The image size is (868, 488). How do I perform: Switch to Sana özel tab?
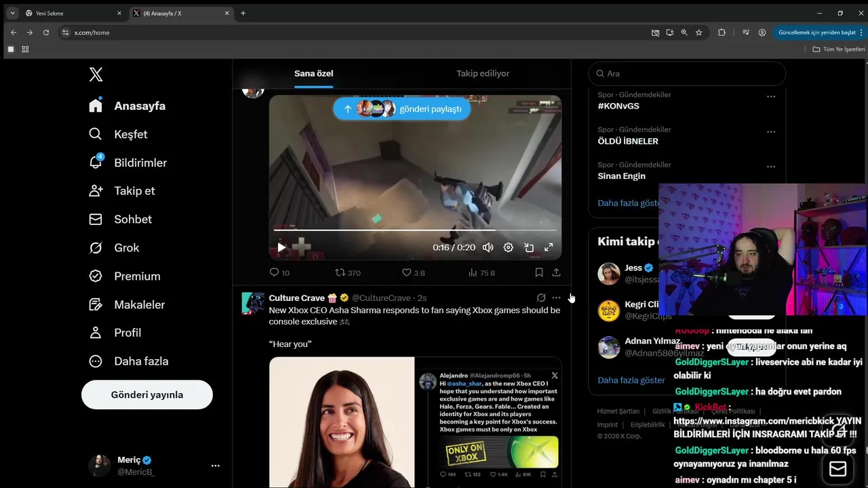(x=314, y=73)
